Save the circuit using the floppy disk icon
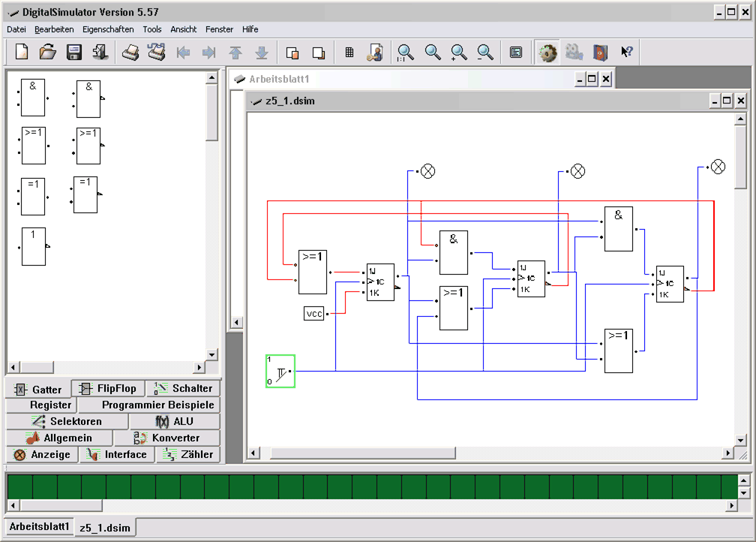The width and height of the screenshot is (756, 542). 74,52
